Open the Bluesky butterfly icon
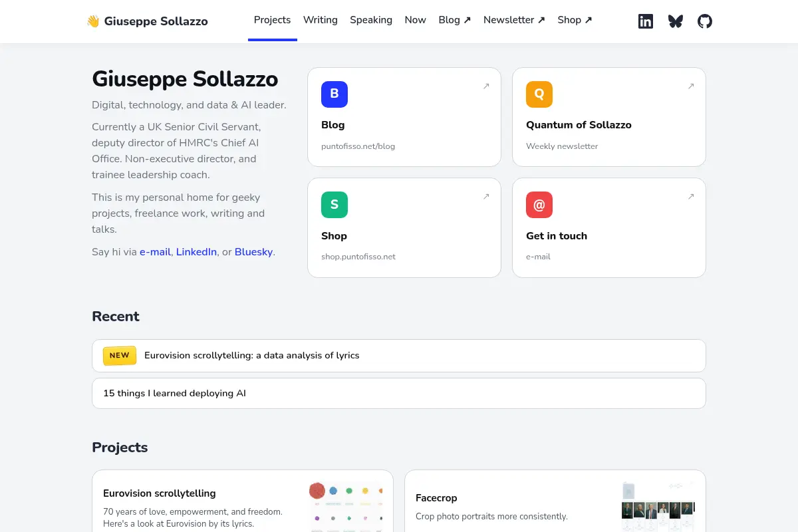The width and height of the screenshot is (798, 532). pos(676,21)
